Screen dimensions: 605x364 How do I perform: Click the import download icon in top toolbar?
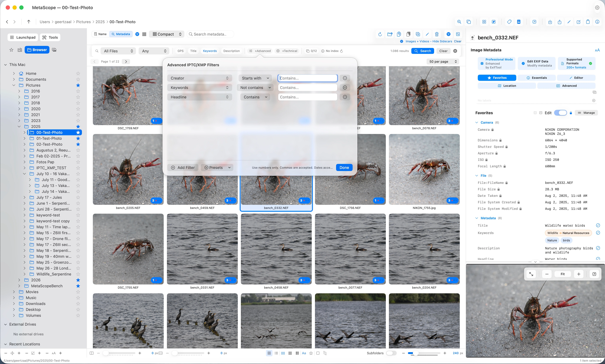click(550, 22)
